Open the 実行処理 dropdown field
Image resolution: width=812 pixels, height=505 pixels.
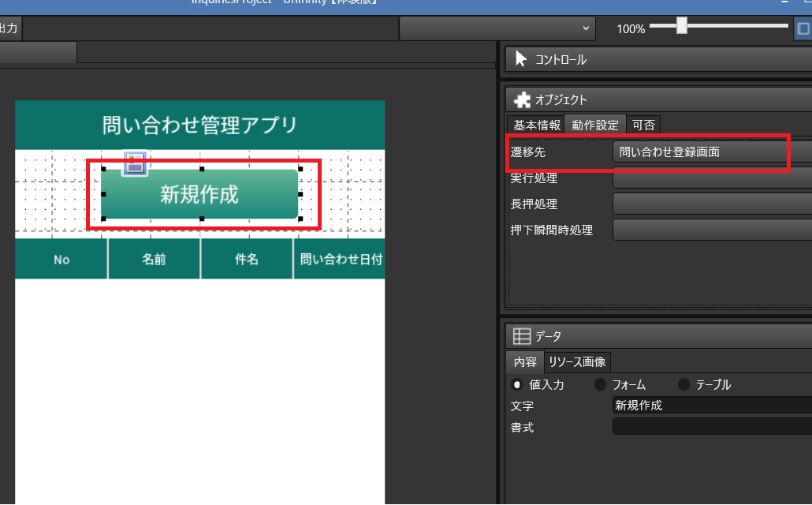(712, 178)
